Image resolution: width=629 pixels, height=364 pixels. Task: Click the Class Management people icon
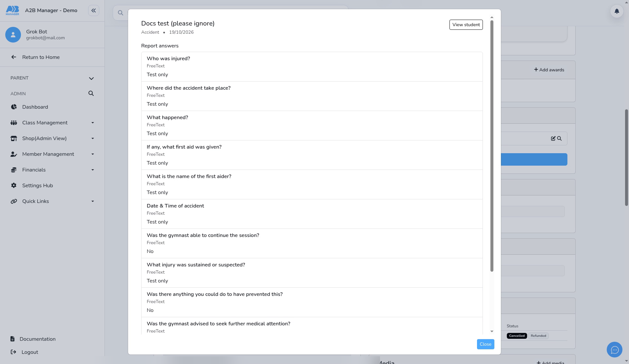tap(14, 123)
